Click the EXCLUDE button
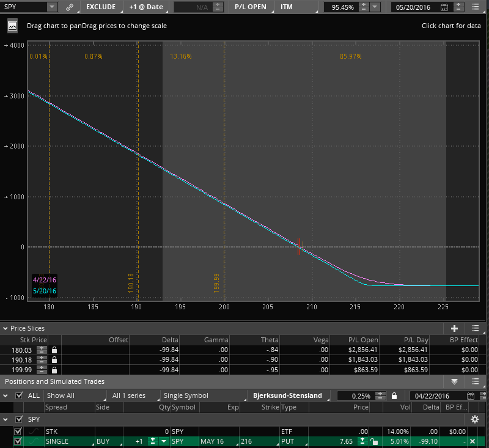489x448 pixels. [100, 7]
